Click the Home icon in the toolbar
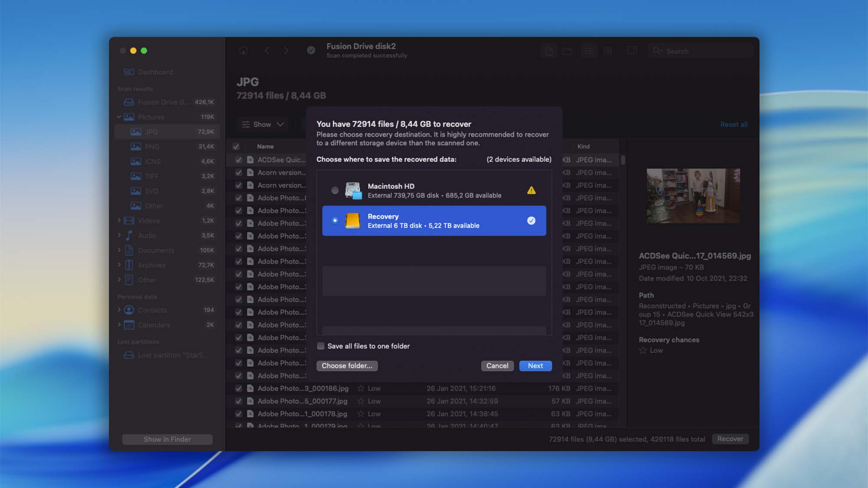This screenshot has height=488, width=868. [x=243, y=50]
